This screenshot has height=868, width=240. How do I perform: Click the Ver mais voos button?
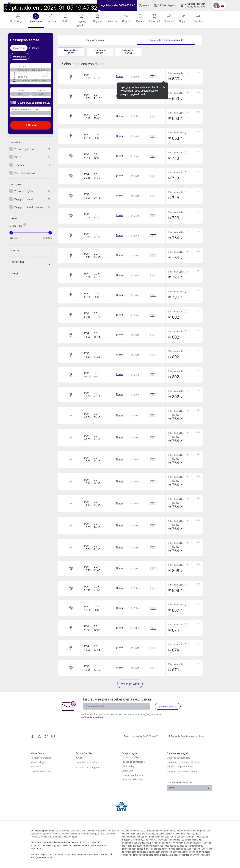click(x=130, y=684)
